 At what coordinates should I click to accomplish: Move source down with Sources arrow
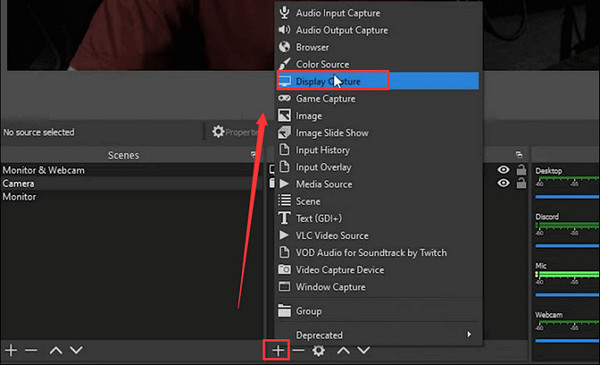click(364, 350)
